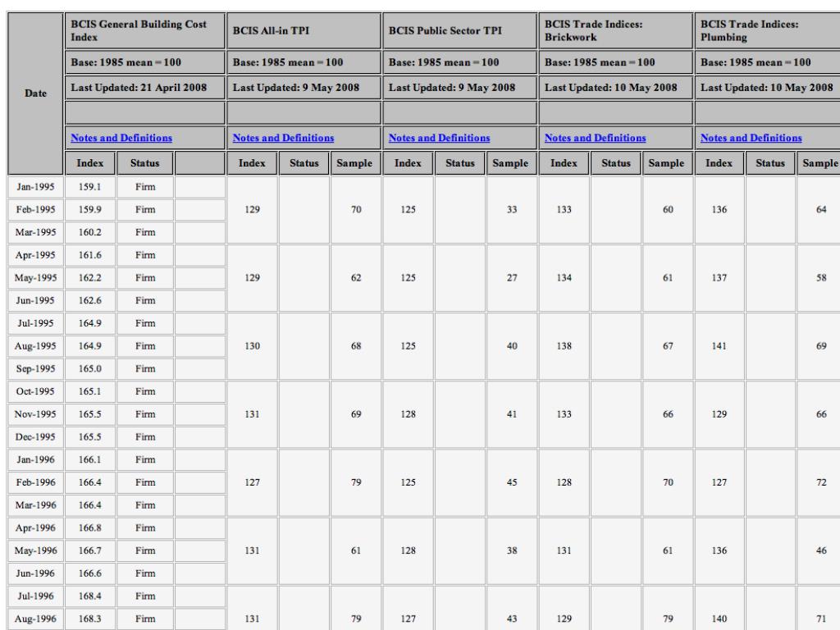Click Public Sector sample 33 for Q1 1995
Screen dimensions: 840x630
512,209
